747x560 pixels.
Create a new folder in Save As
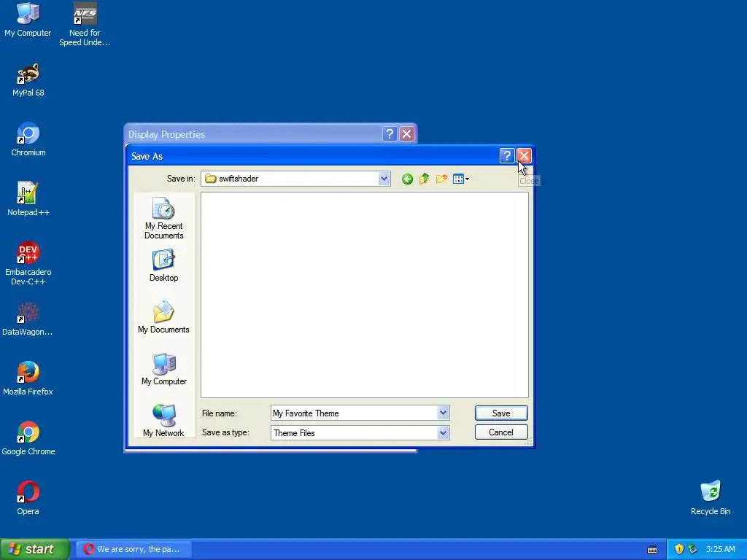pyautogui.click(x=441, y=179)
